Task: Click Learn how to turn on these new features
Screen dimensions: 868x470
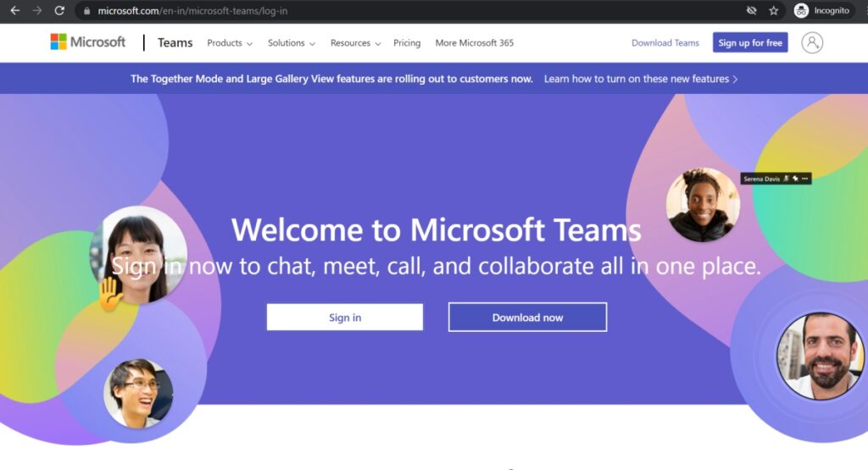Action: [641, 79]
